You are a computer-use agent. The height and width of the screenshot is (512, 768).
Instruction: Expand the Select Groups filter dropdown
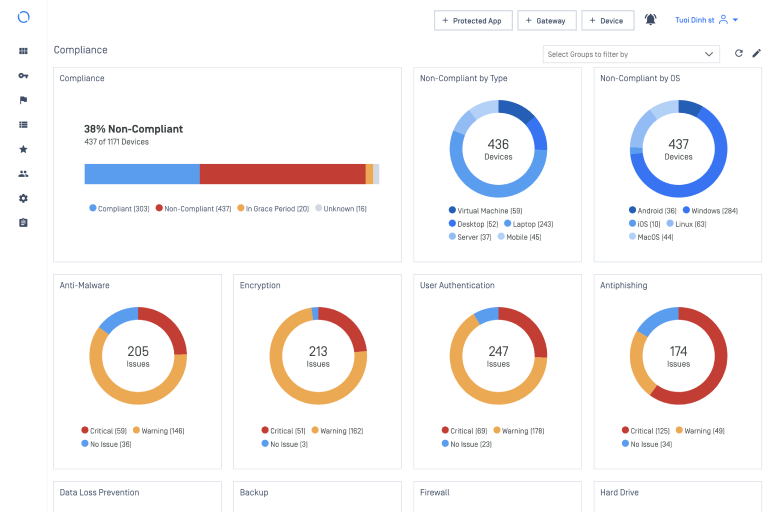point(630,54)
